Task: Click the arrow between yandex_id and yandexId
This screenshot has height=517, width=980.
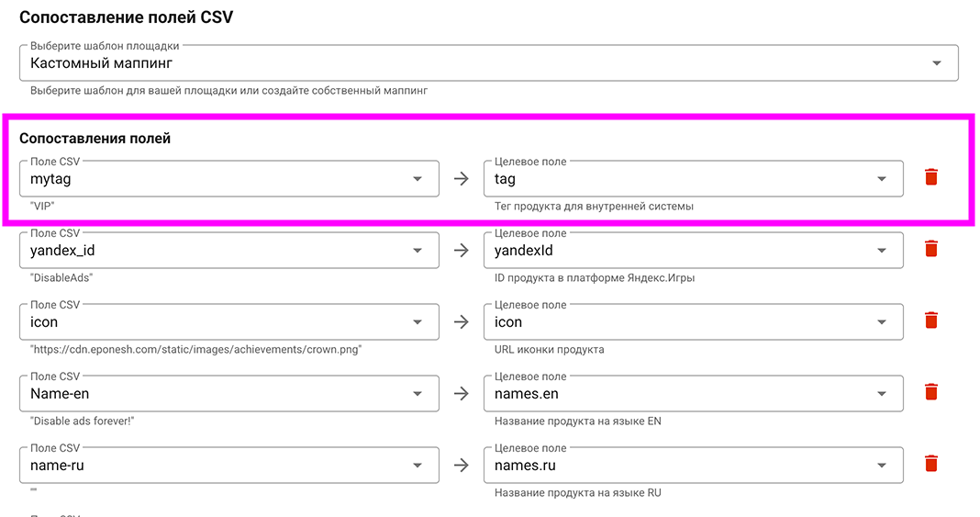Action: click(462, 251)
